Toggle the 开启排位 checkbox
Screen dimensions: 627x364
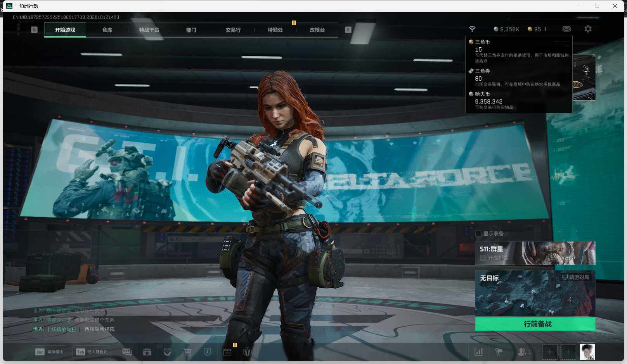(x=483, y=258)
